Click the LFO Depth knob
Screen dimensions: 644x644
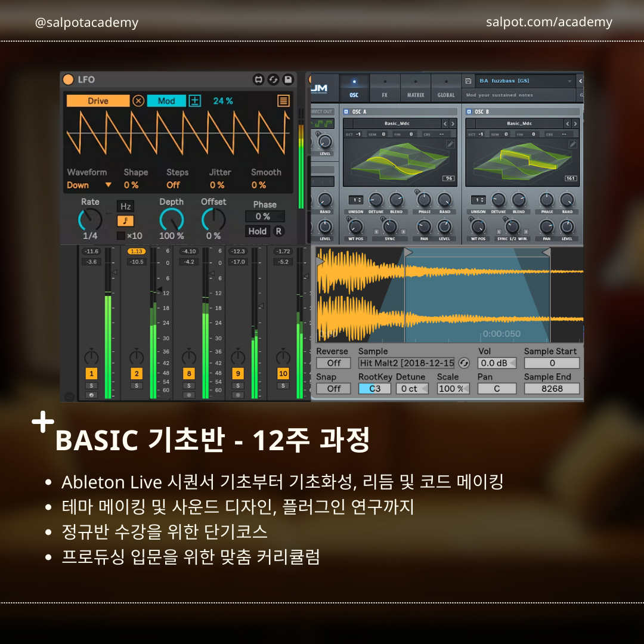(172, 219)
